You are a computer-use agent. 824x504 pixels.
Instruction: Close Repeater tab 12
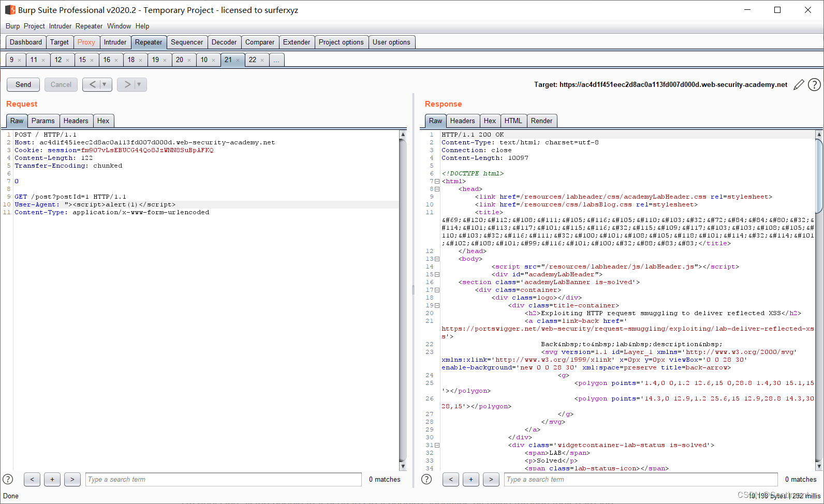[x=68, y=60]
